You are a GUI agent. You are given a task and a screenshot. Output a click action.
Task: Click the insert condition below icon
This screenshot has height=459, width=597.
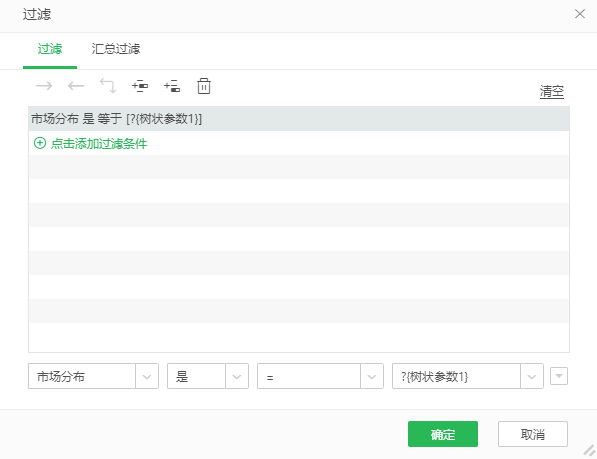pyautogui.click(x=172, y=86)
